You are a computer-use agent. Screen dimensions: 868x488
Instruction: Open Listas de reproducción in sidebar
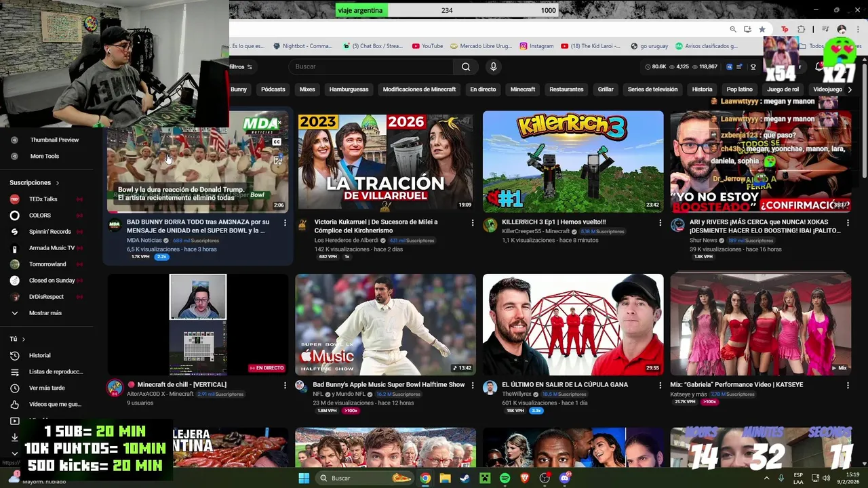coord(46,371)
